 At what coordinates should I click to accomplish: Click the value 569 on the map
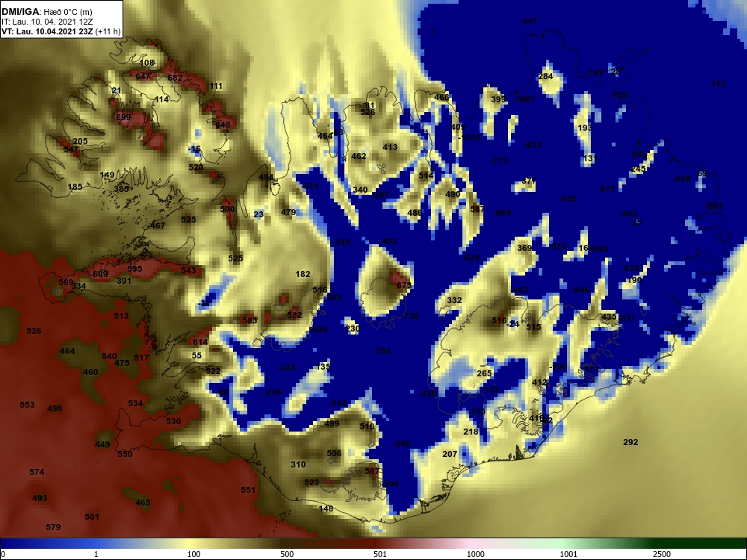tap(66, 282)
